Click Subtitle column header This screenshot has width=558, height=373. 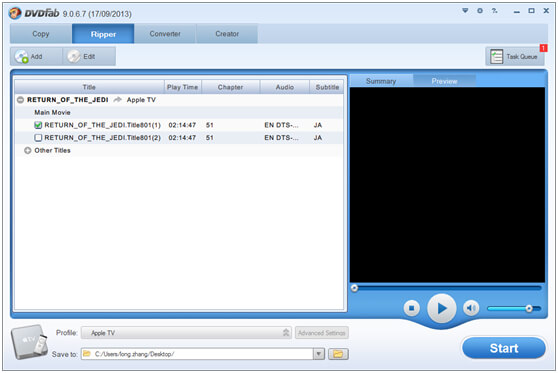(x=327, y=87)
